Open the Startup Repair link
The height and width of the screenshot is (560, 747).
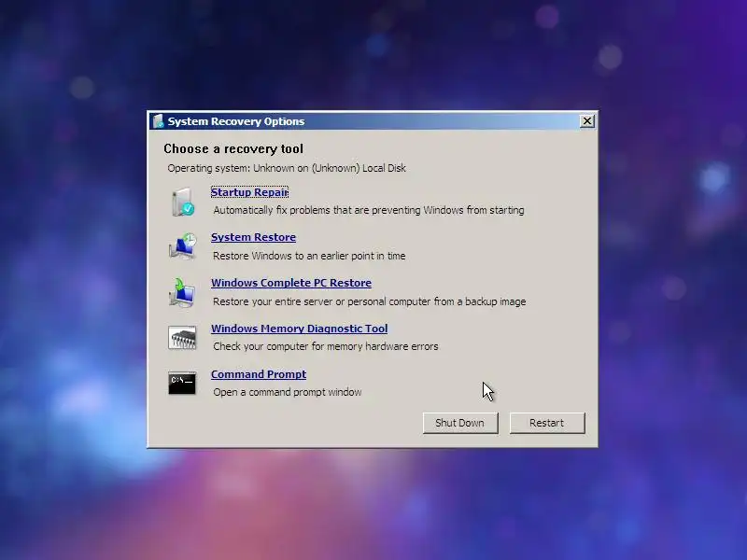click(x=249, y=192)
